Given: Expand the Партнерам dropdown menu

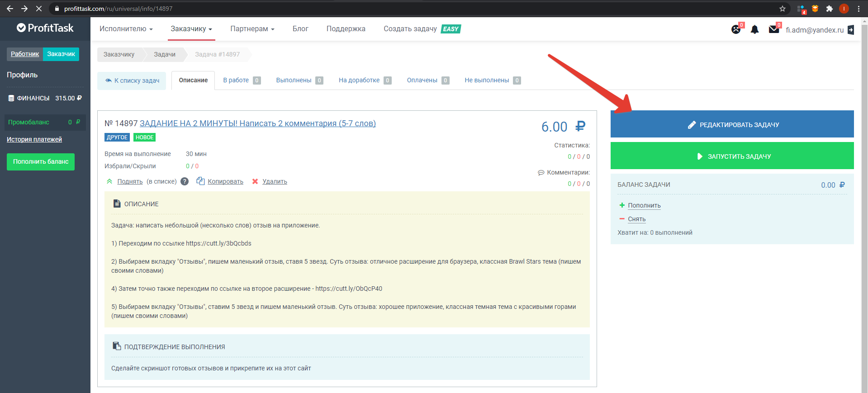Looking at the screenshot, I should 252,29.
